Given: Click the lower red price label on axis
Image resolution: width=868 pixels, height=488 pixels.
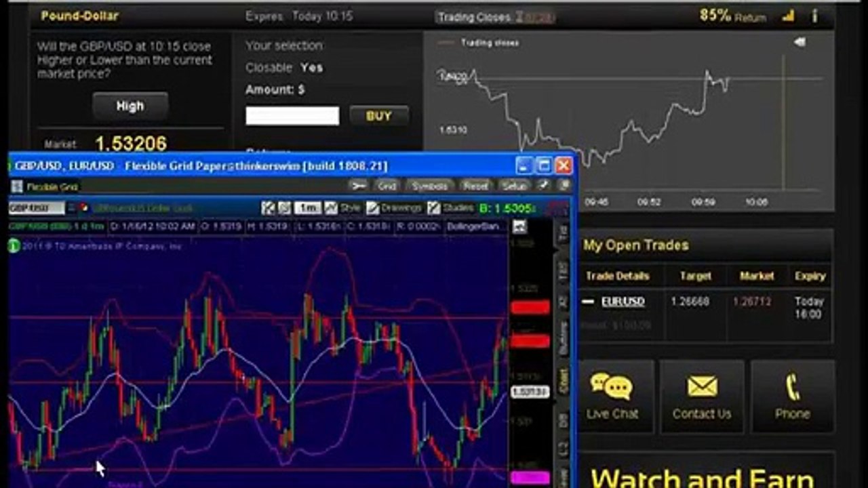Looking at the screenshot, I should (x=530, y=340).
